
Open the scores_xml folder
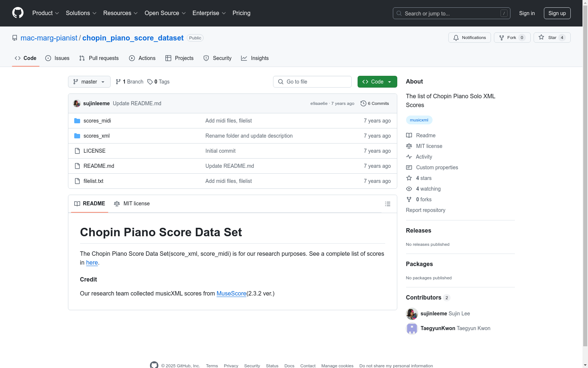(x=97, y=136)
